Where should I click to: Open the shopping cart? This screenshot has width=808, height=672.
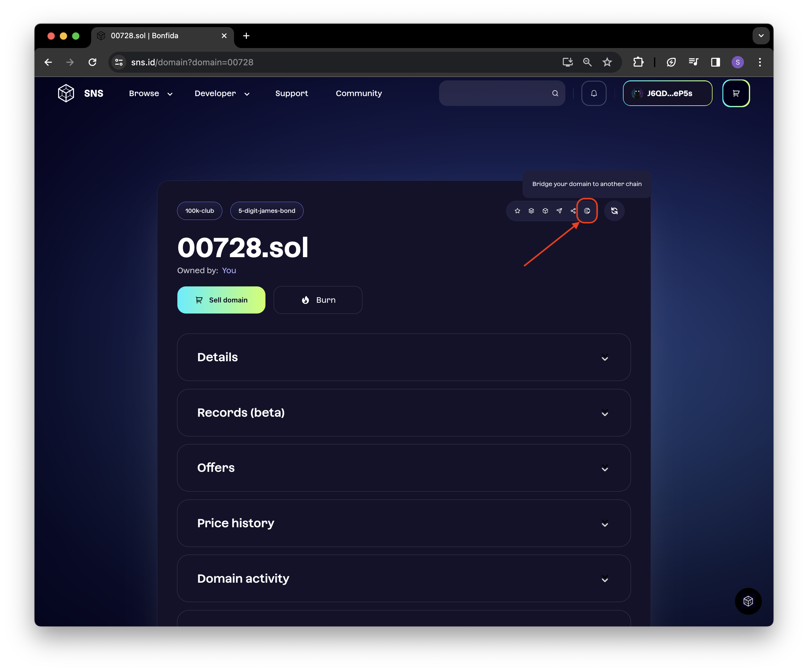(x=736, y=93)
